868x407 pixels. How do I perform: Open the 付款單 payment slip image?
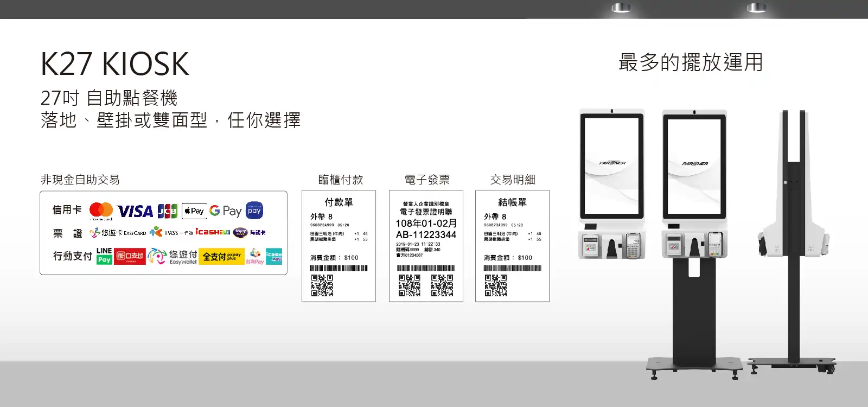(x=339, y=246)
